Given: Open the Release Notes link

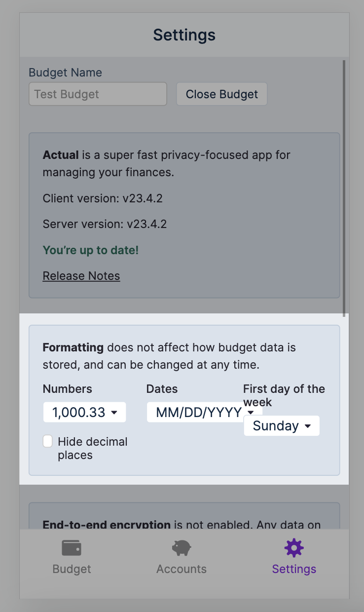Looking at the screenshot, I should 81,275.
